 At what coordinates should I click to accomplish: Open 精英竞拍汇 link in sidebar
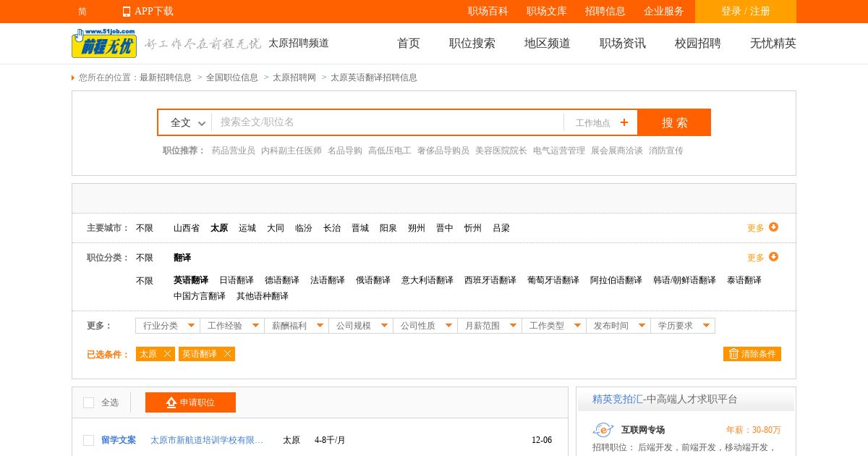coord(618,400)
